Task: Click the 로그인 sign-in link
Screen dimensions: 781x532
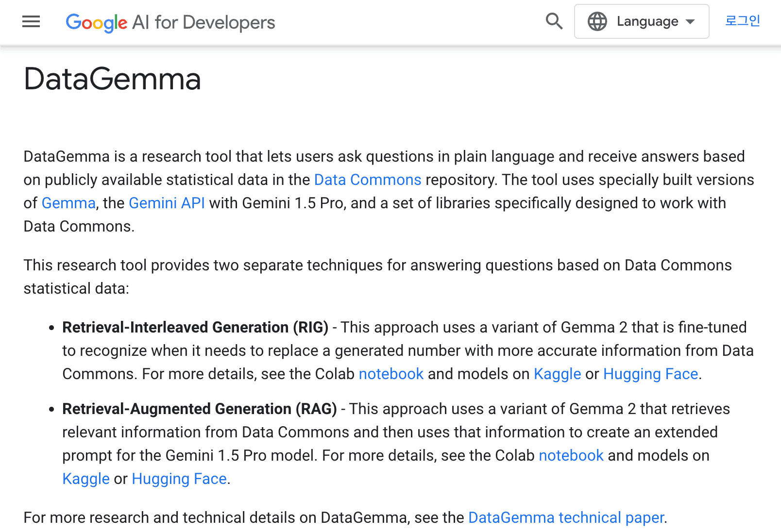Action: pyautogui.click(x=743, y=21)
